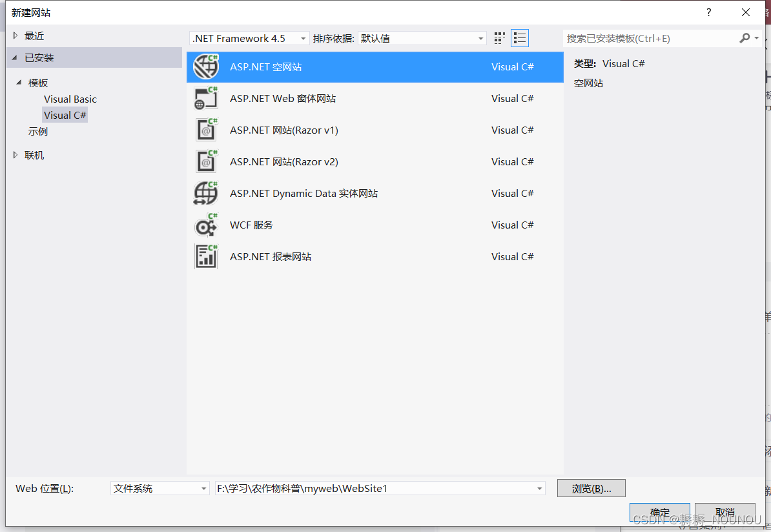The height and width of the screenshot is (532, 771).
Task: Click the 取消 button
Action: tap(725, 513)
